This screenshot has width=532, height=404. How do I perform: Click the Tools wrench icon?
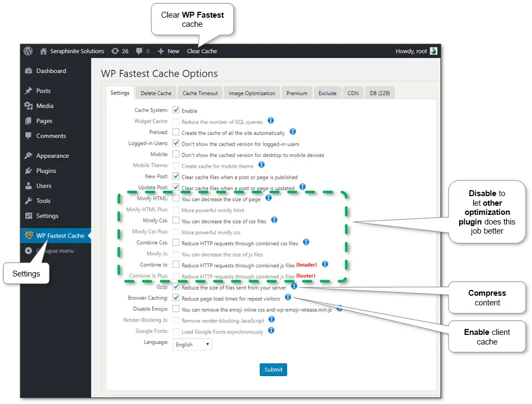click(28, 200)
